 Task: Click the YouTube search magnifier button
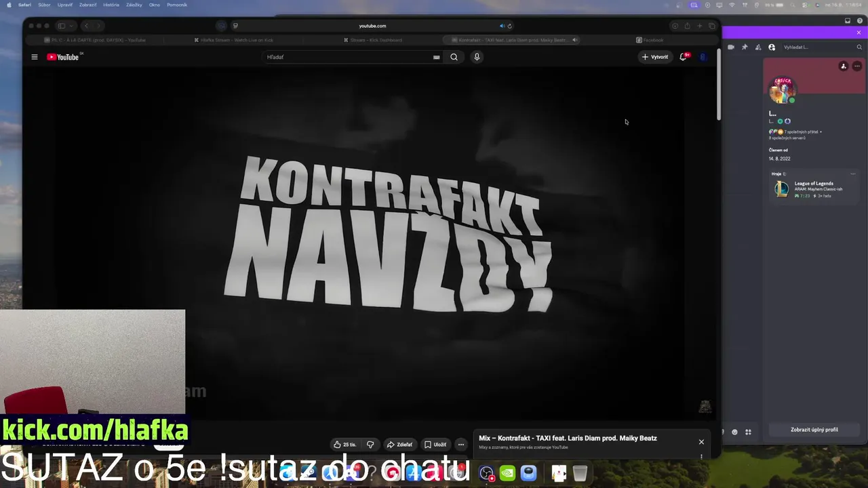click(x=454, y=57)
